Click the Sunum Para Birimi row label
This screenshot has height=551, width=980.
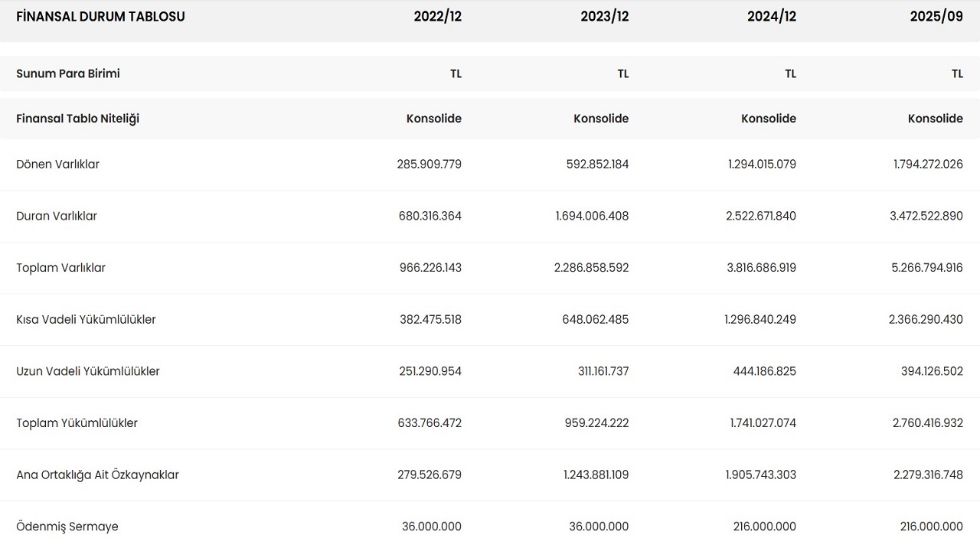[68, 73]
